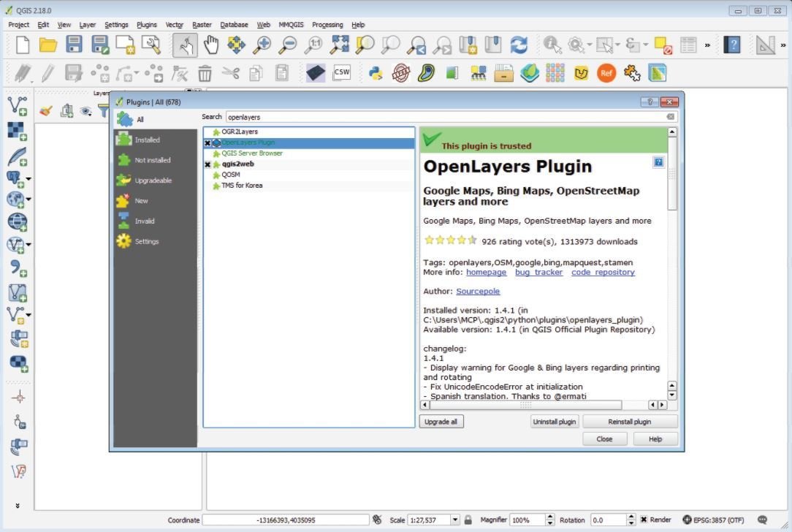
Task: Click the Add Raster Layer icon in sidebar
Action: coord(18,131)
